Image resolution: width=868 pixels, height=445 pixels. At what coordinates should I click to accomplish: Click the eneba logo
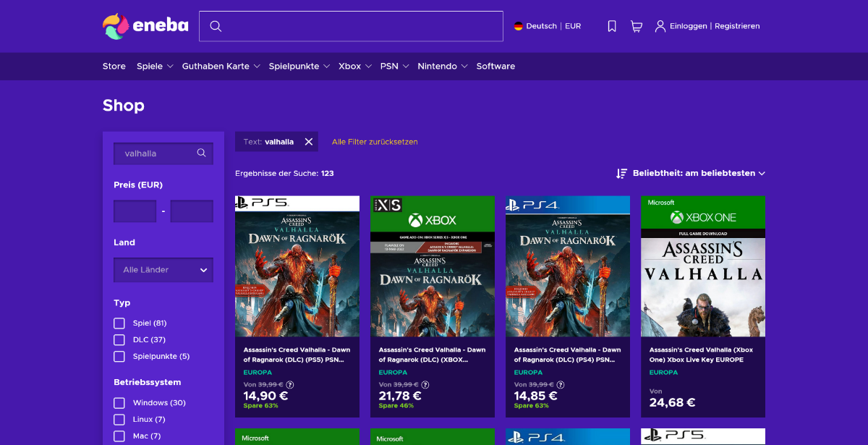point(145,26)
